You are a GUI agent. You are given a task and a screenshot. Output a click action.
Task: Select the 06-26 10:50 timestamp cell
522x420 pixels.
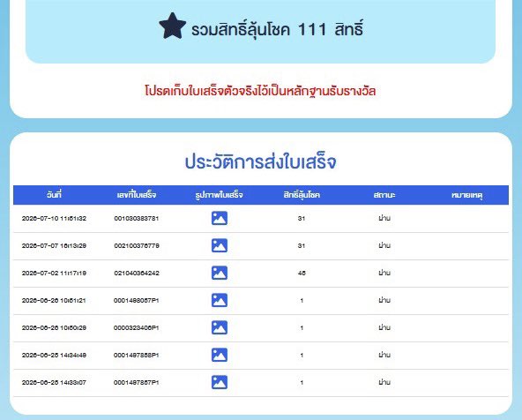(x=54, y=327)
